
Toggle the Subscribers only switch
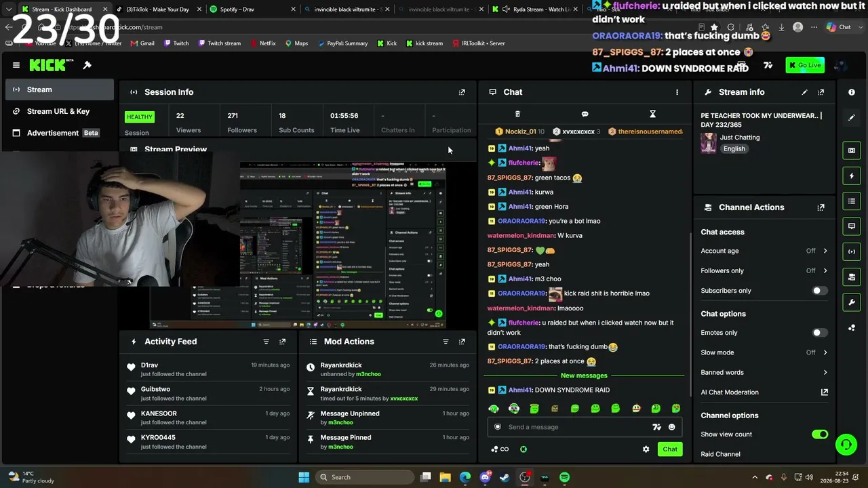[x=820, y=291]
